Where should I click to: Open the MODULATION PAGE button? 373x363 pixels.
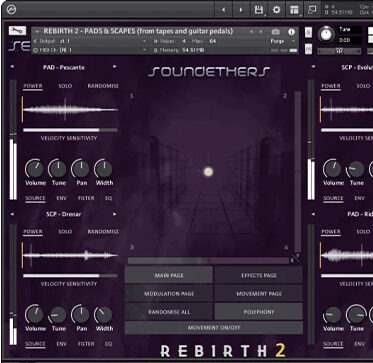point(169,294)
